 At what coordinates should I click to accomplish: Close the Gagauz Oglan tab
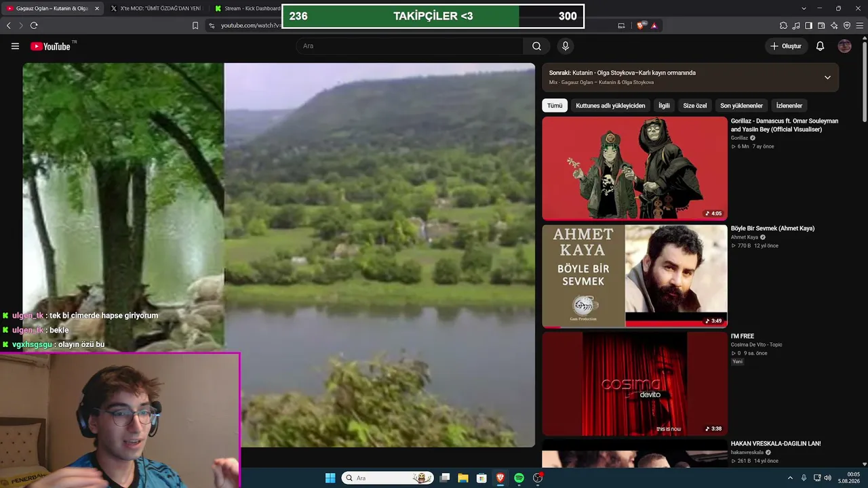click(x=97, y=8)
